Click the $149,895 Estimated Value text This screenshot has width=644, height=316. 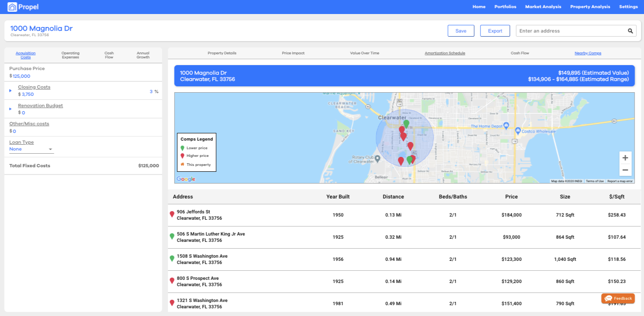click(x=593, y=73)
